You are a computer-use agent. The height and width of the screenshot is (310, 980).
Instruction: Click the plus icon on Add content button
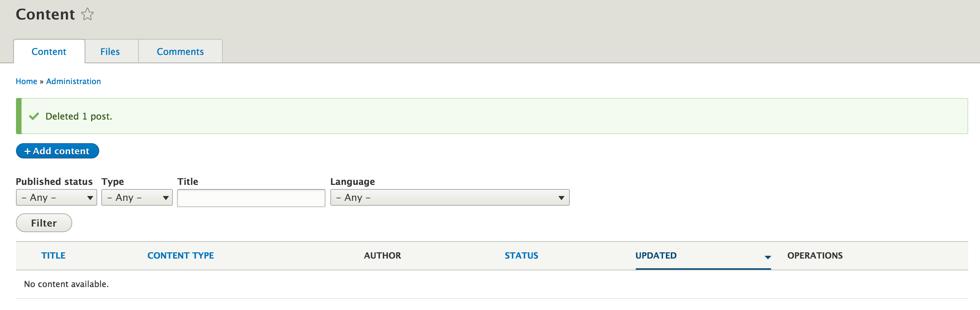click(28, 151)
